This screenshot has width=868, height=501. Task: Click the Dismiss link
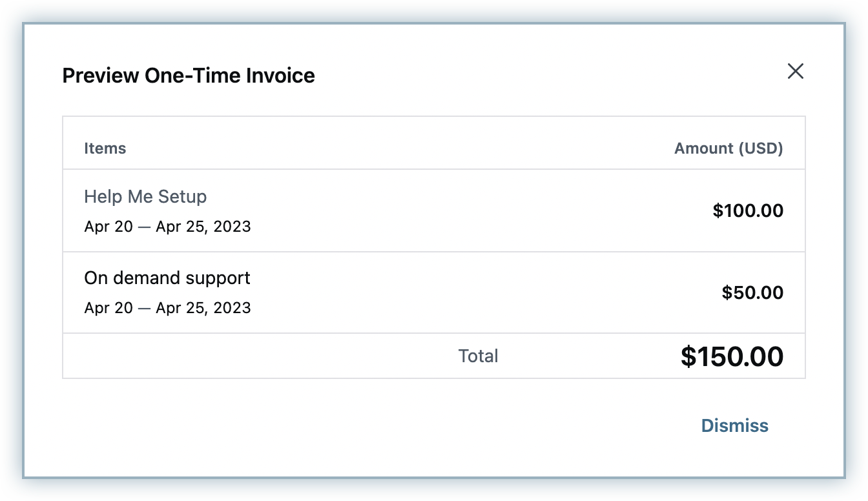click(x=734, y=425)
